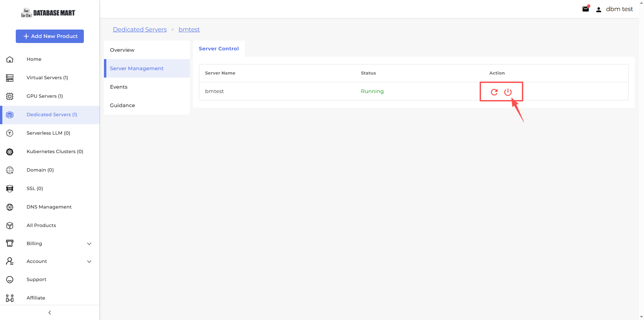
Task: Click the Server Name column header
Action: tap(220, 73)
